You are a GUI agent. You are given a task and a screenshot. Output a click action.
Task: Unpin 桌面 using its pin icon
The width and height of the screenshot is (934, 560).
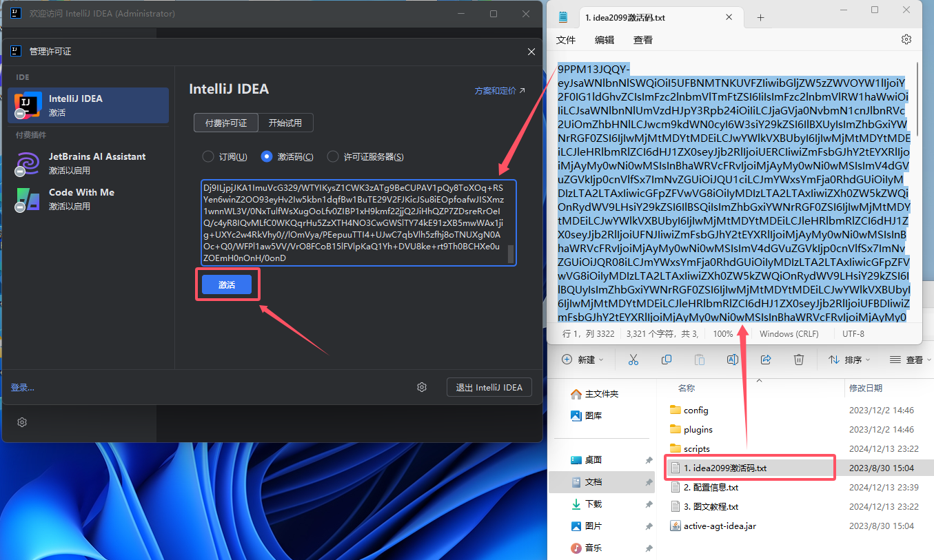649,460
